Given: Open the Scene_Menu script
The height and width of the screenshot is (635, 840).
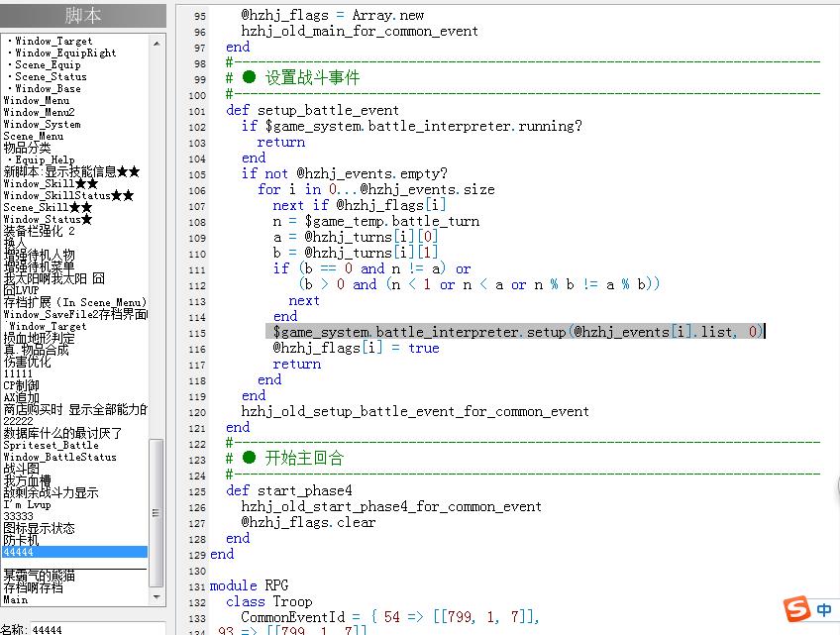Looking at the screenshot, I should [34, 136].
